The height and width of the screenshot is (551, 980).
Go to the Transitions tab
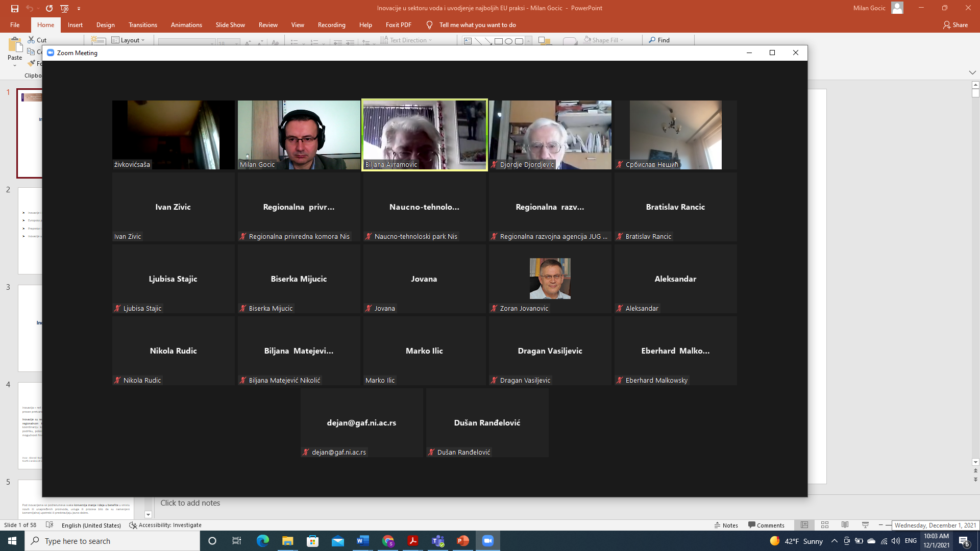pyautogui.click(x=143, y=25)
